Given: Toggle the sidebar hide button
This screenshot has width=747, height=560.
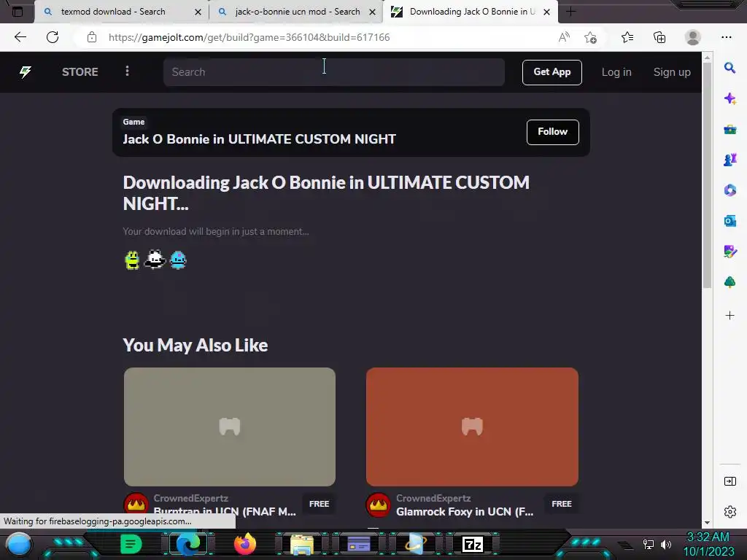Looking at the screenshot, I should (x=729, y=481).
